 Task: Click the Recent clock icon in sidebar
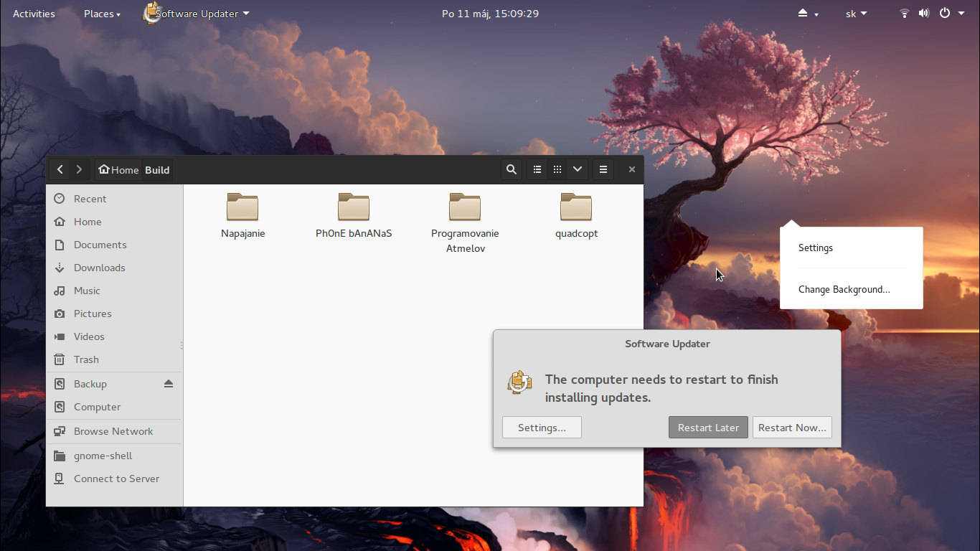click(x=60, y=199)
